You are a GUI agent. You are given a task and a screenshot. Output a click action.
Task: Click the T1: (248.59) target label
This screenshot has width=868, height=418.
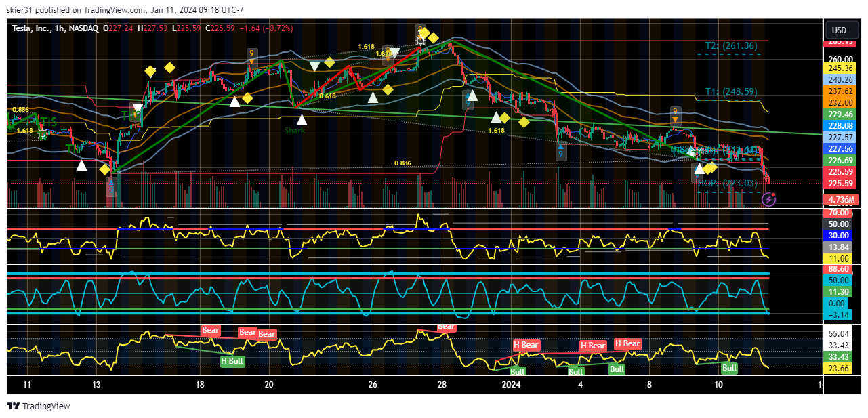[x=731, y=91]
